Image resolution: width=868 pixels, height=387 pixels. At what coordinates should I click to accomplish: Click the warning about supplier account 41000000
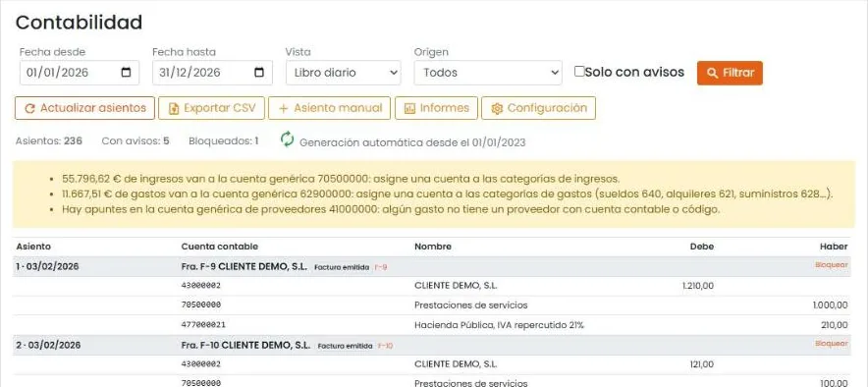(x=391, y=210)
